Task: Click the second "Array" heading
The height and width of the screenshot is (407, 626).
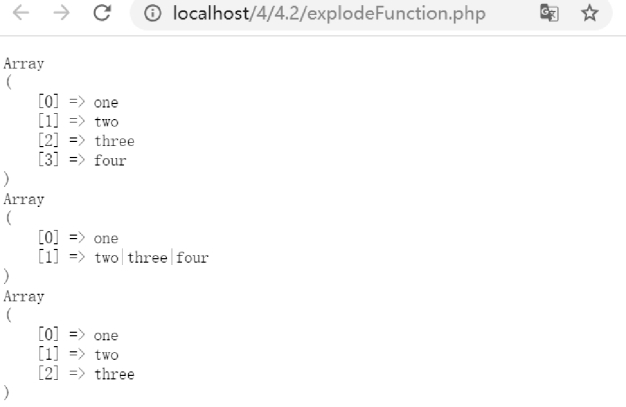Action: click(24, 199)
